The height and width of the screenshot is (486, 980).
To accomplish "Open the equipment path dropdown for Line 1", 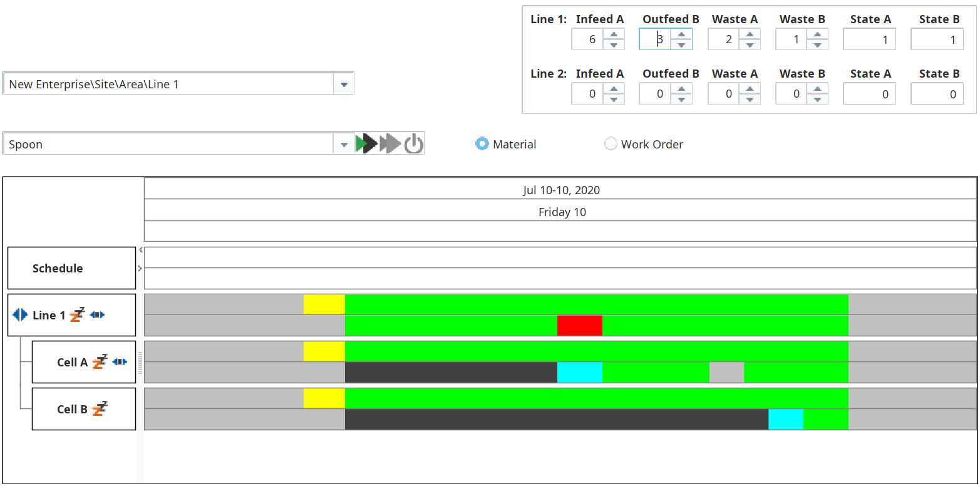I will (x=344, y=84).
